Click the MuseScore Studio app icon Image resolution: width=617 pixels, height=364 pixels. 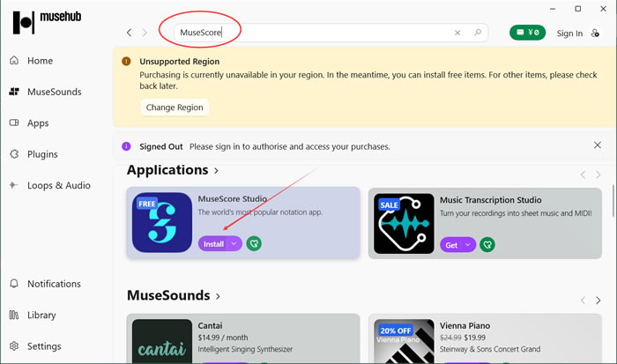[162, 222]
